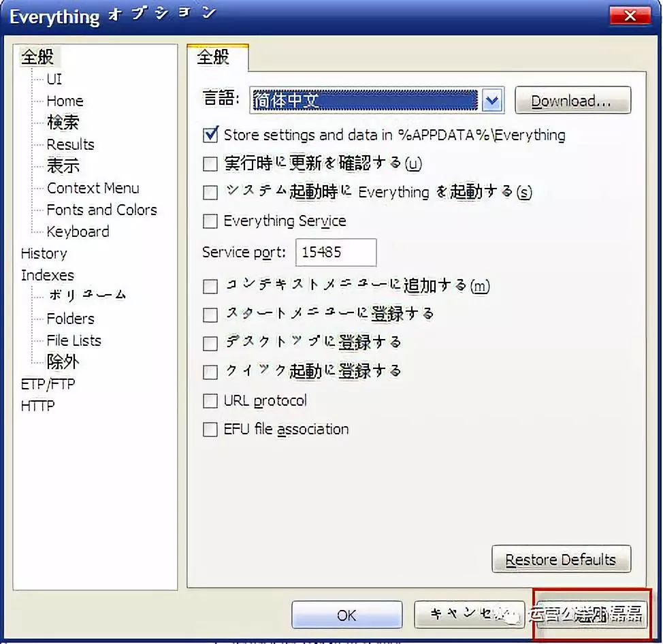The width and height of the screenshot is (663, 644).
Task: Toggle Store settings in %APPDATA%\Everything checkbox
Action: tap(210, 135)
